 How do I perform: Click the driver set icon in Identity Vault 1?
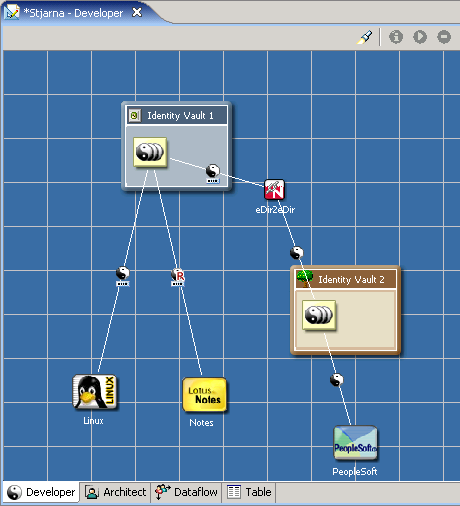pyautogui.click(x=150, y=152)
